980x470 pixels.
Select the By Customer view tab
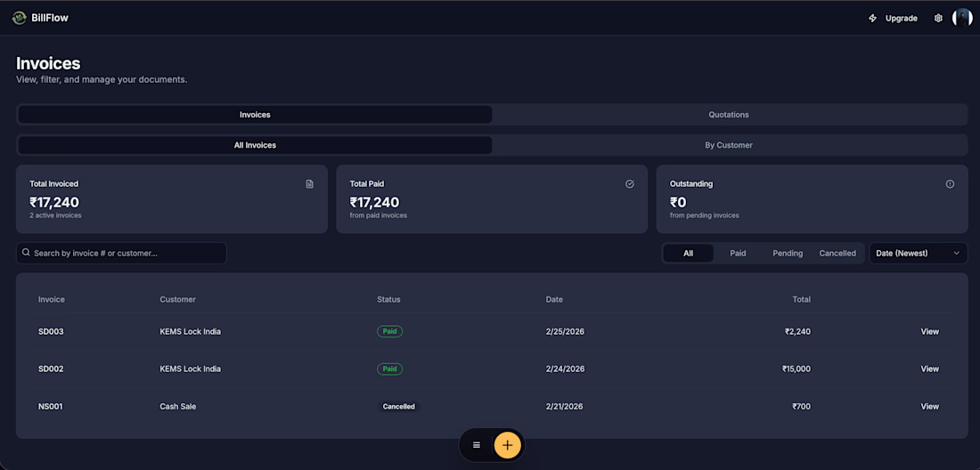[x=729, y=145]
